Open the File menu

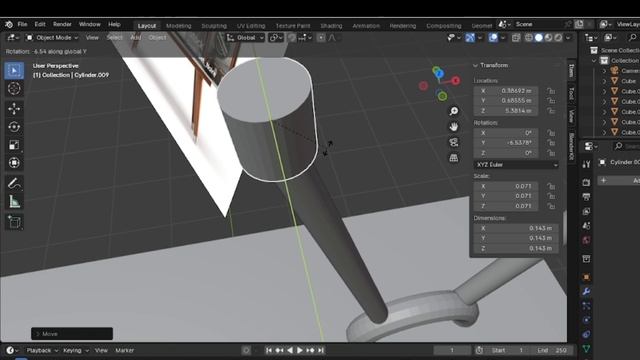22,24
